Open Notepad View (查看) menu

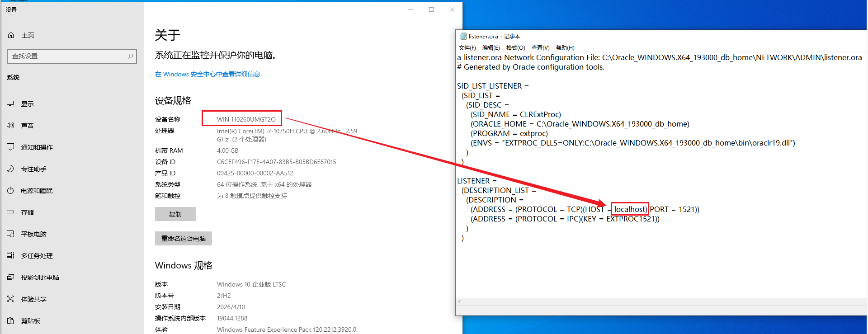pos(540,48)
